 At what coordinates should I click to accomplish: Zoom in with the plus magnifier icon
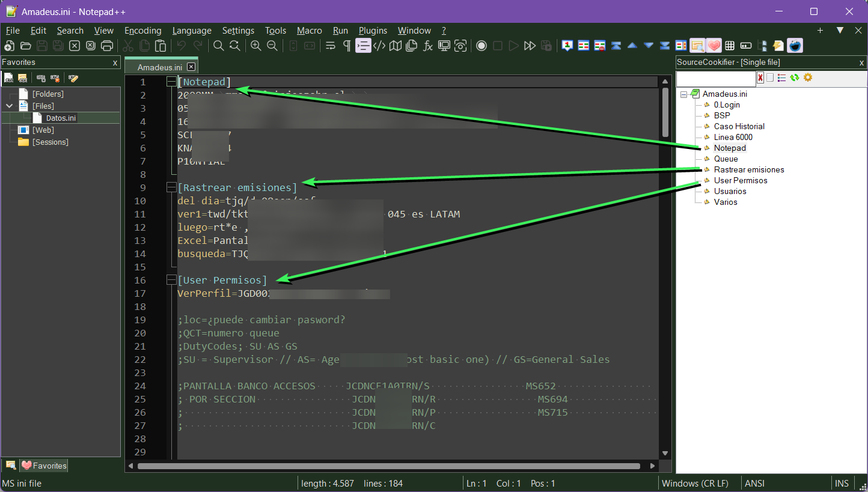point(256,46)
